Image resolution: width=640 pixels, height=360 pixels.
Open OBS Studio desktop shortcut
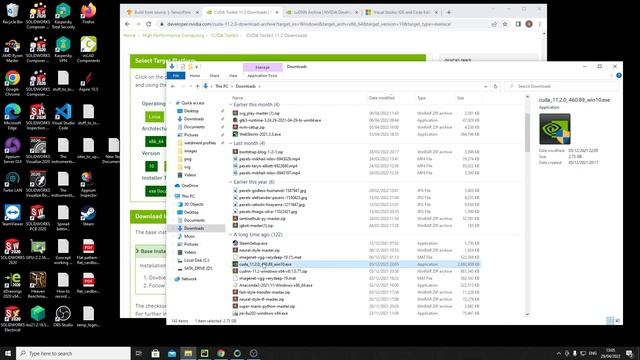(x=63, y=317)
